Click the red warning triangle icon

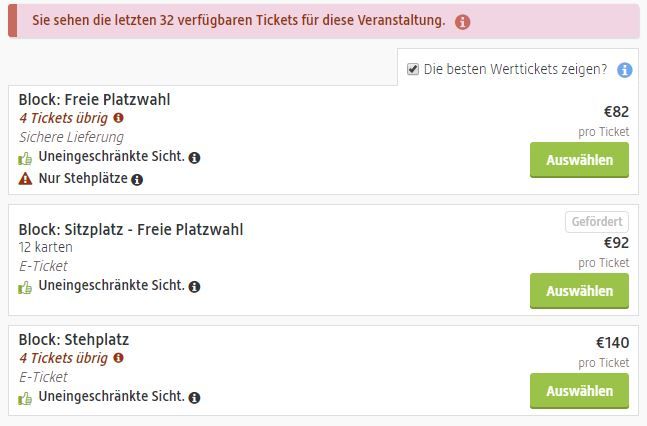25,178
